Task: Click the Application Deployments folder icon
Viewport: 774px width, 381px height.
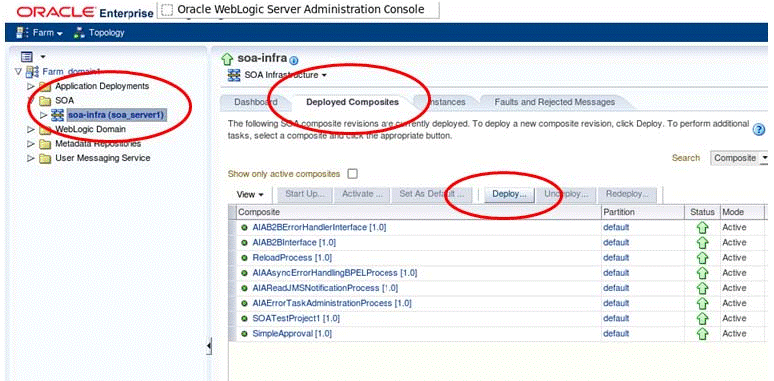Action: 45,86
